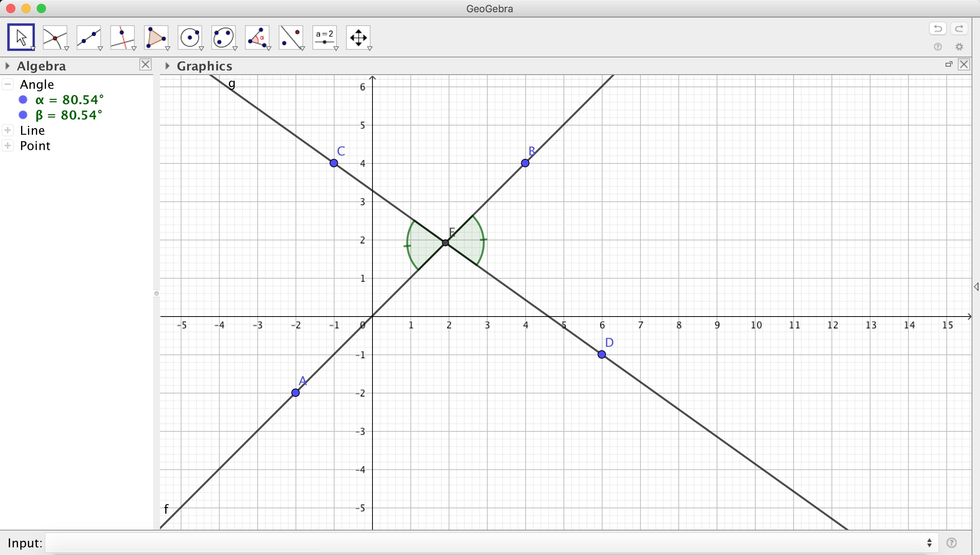Expand the Line group in Algebra
Screen dimensions: 980x555
[8, 130]
